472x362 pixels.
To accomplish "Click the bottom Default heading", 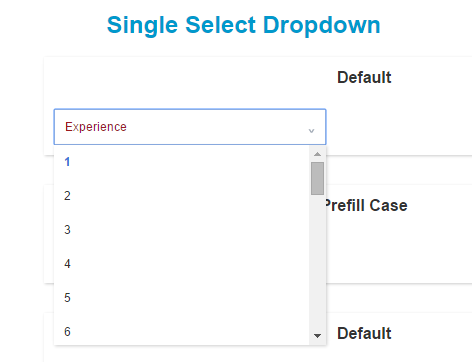I will 364,333.
